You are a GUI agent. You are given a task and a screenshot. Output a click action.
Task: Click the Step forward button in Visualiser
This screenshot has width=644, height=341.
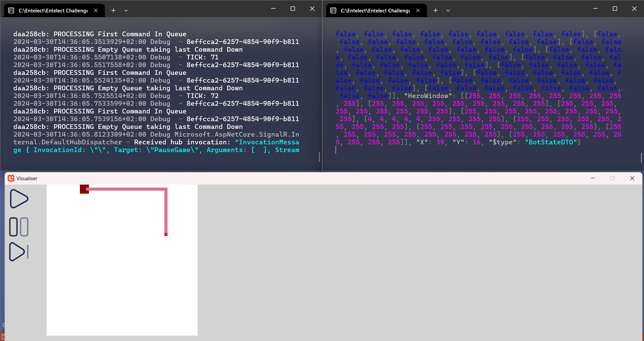19,252
